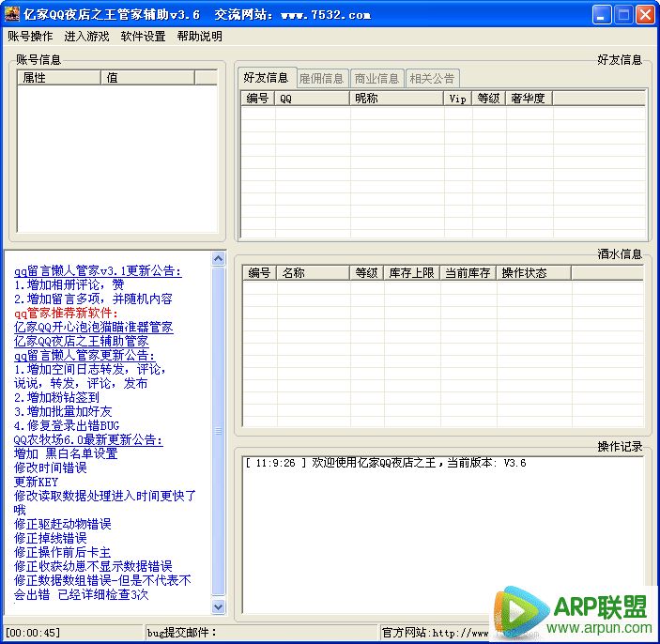
Task: Open the 进入游戏 menu
Action: 86,37
